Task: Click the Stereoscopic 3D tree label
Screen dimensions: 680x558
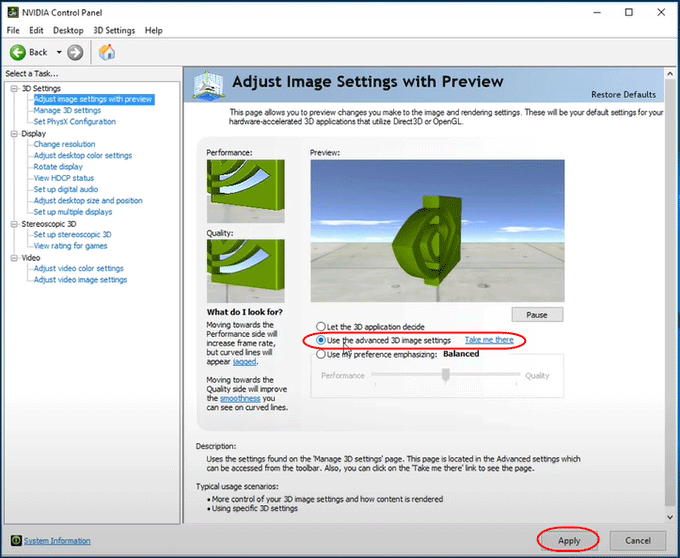Action: tap(49, 224)
